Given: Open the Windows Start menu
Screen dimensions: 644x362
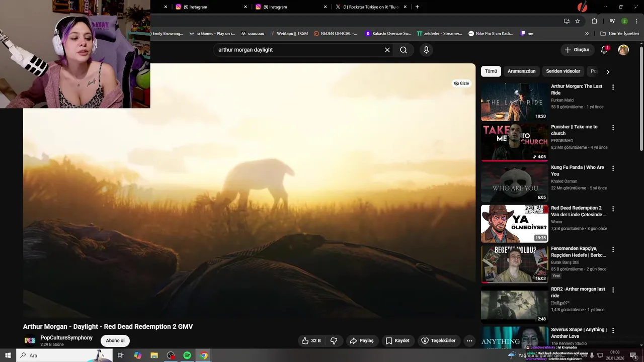Looking at the screenshot, I should [x=8, y=355].
